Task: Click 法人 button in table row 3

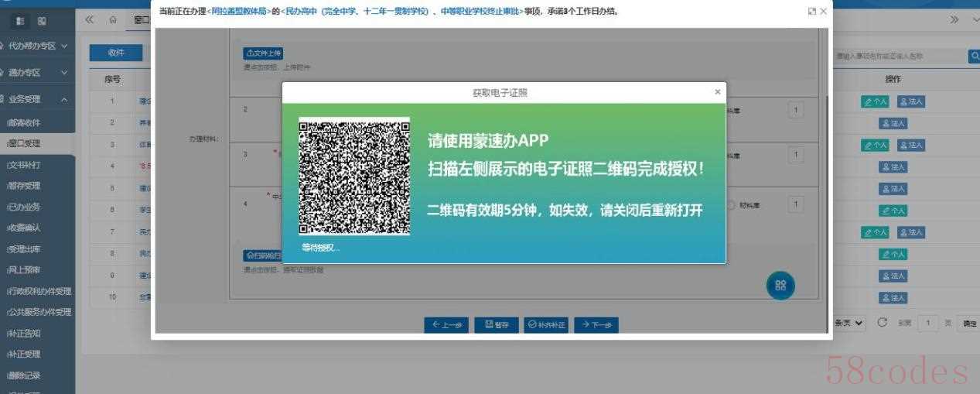Action: (x=911, y=145)
